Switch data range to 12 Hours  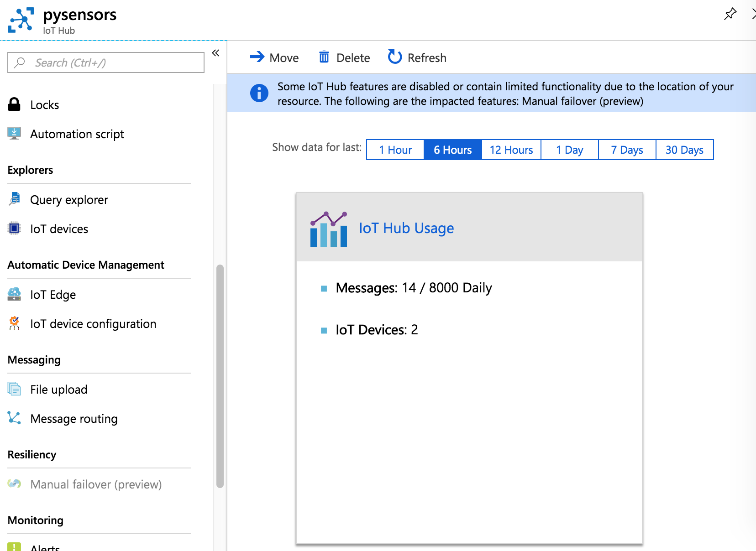coord(511,150)
